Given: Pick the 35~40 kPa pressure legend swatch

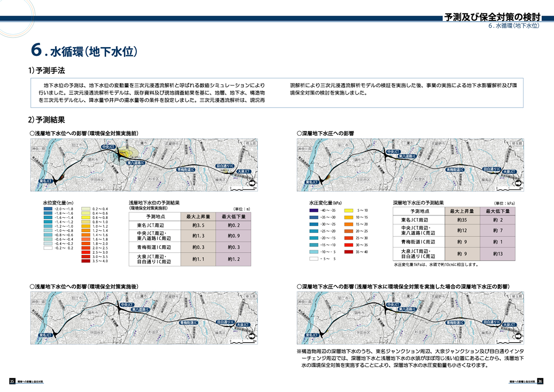Looking at the screenshot, I should click(349, 252).
